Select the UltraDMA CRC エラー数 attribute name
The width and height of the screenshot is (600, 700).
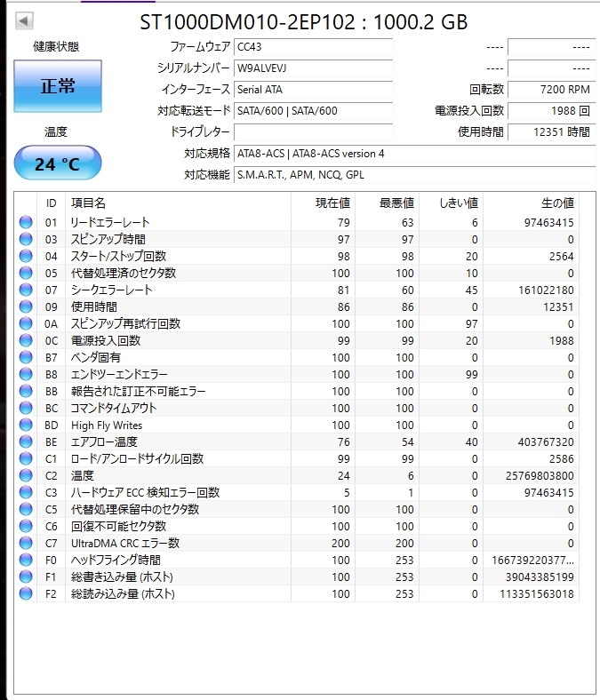click(125, 544)
